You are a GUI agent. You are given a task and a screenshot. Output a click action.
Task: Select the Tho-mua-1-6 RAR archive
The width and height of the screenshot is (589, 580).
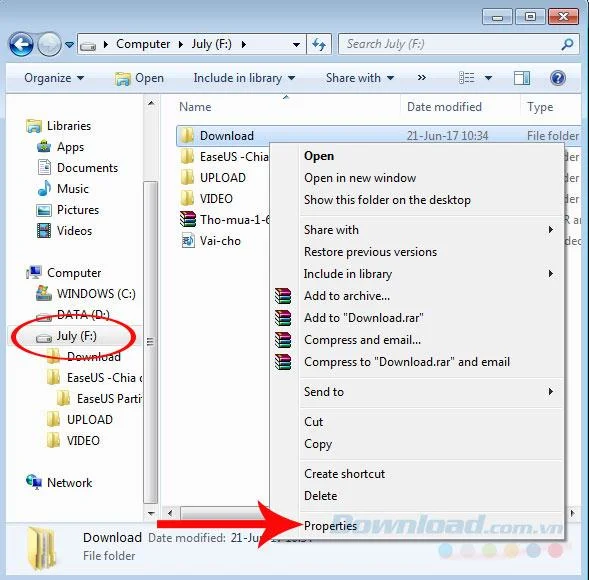click(224, 219)
